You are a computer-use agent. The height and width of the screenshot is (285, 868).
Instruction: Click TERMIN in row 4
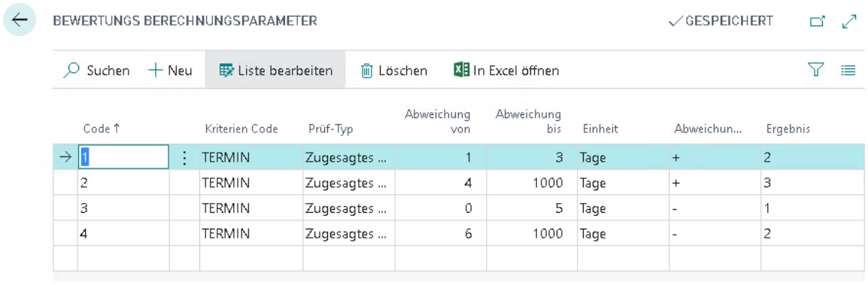pos(226,234)
